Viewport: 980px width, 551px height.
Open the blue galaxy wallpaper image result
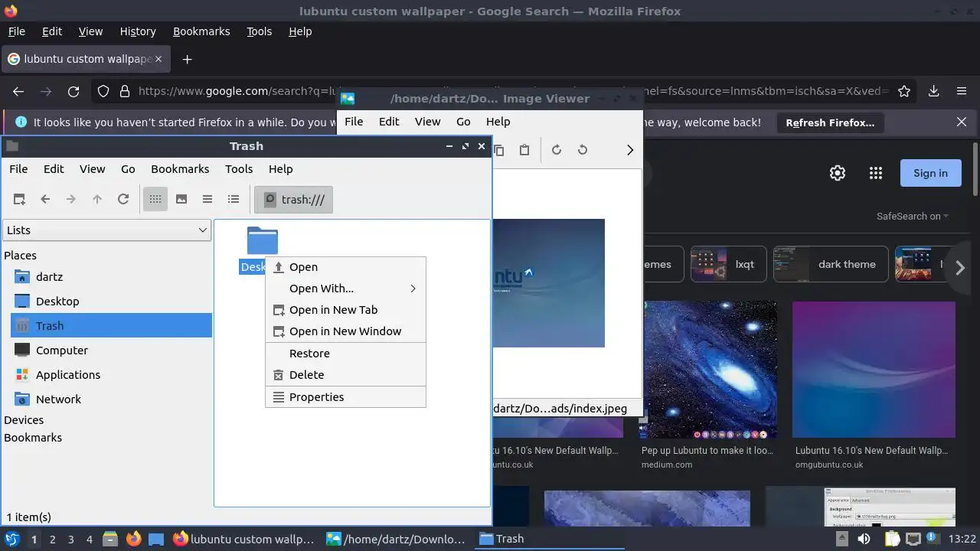coord(710,370)
